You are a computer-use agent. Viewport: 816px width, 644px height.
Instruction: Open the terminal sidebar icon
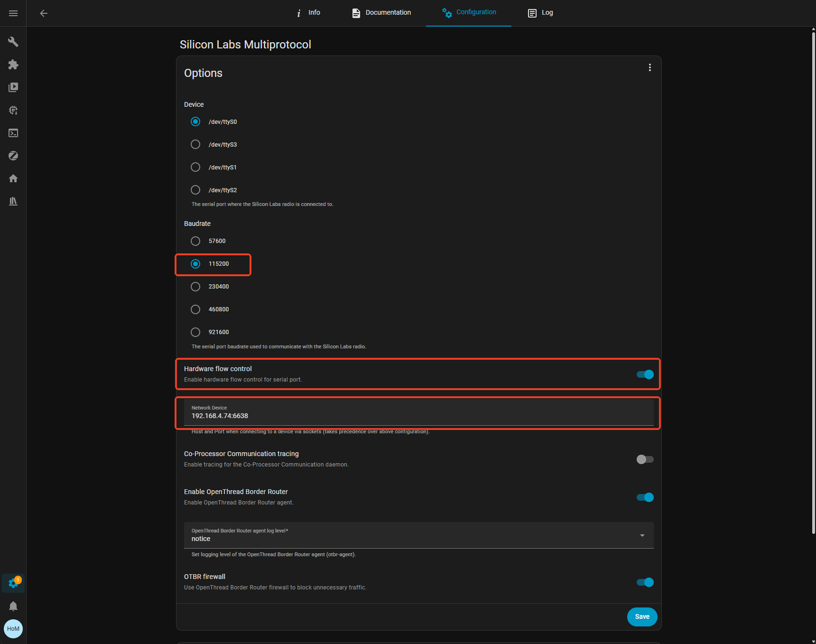pos(13,133)
